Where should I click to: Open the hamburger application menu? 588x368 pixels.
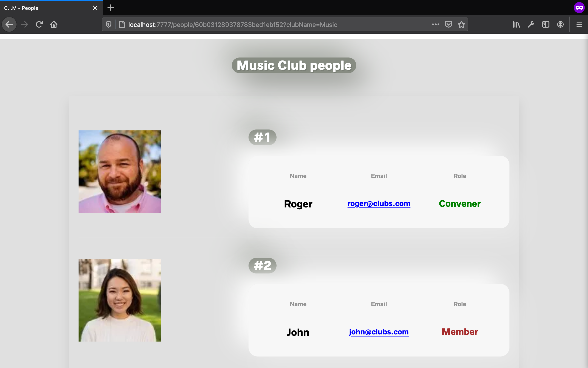click(579, 24)
